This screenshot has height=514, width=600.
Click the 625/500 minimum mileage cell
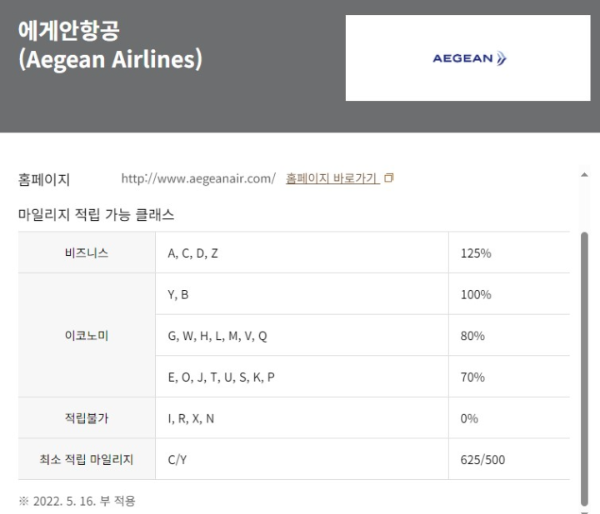[509, 459]
